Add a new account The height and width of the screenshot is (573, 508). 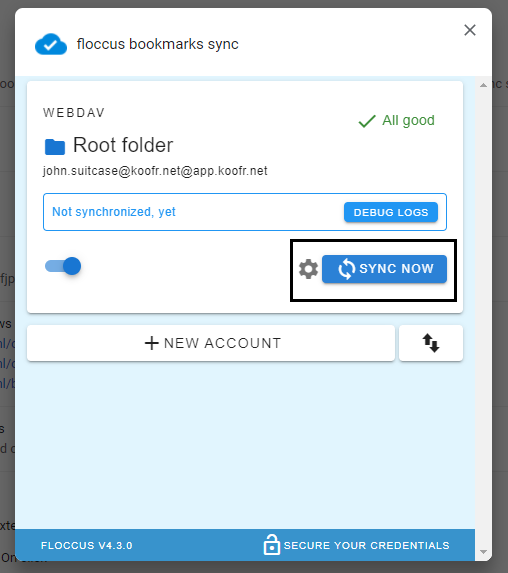(x=211, y=343)
